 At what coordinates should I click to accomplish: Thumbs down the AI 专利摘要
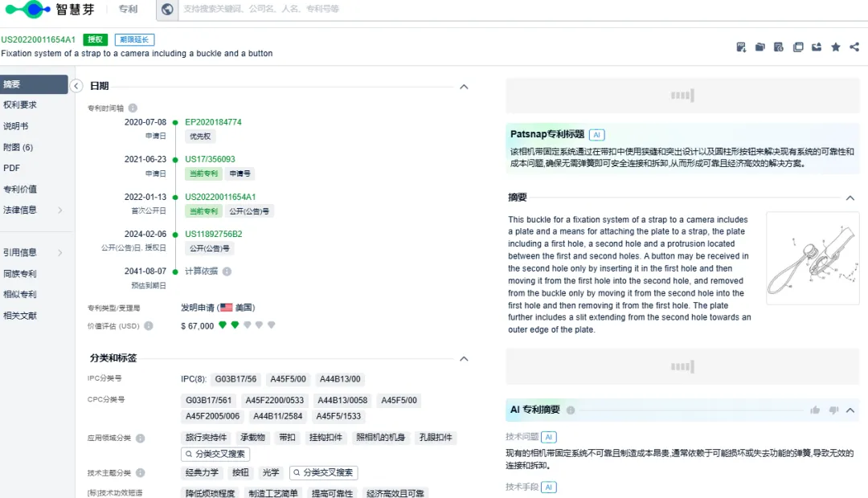(833, 410)
